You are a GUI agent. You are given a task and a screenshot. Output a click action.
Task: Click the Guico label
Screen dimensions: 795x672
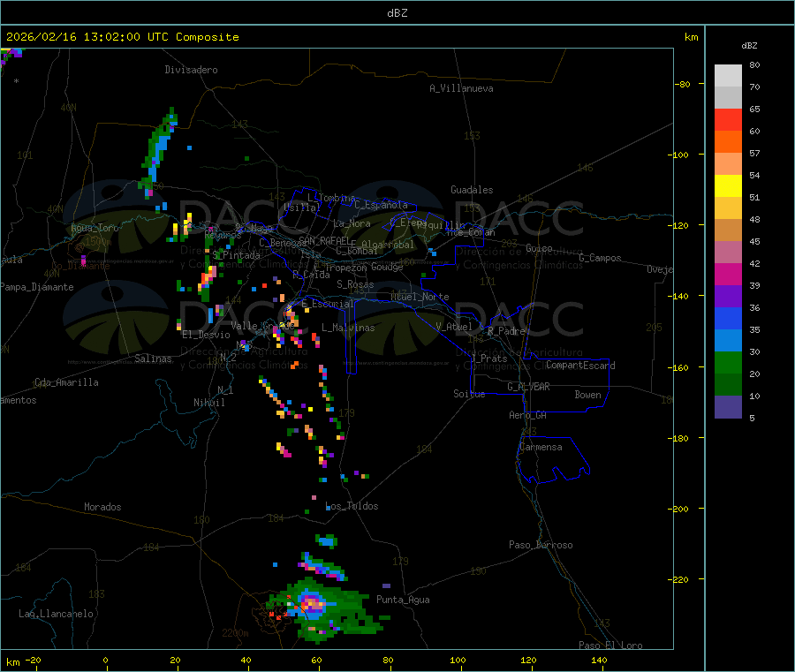539,248
